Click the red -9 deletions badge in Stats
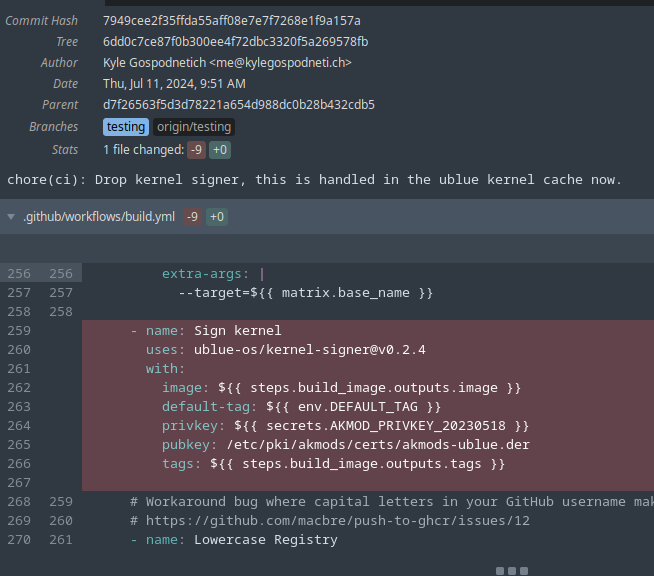This screenshot has height=576, width=654. coord(196,150)
